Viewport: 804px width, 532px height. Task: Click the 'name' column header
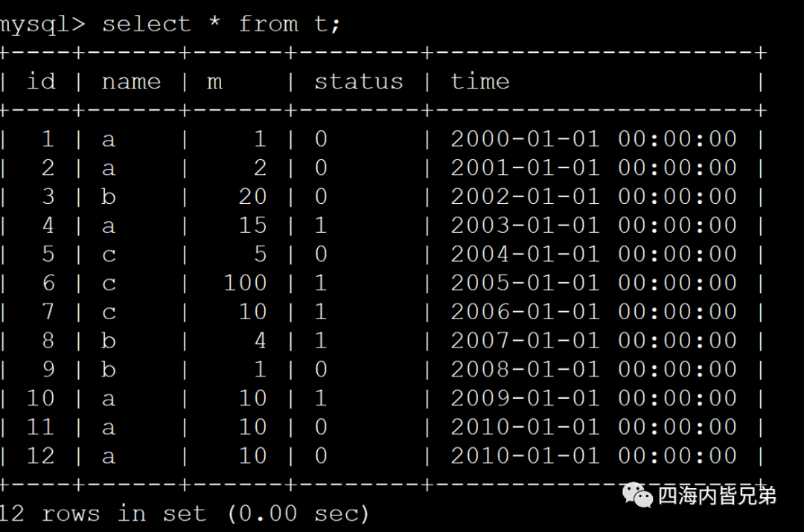point(131,80)
